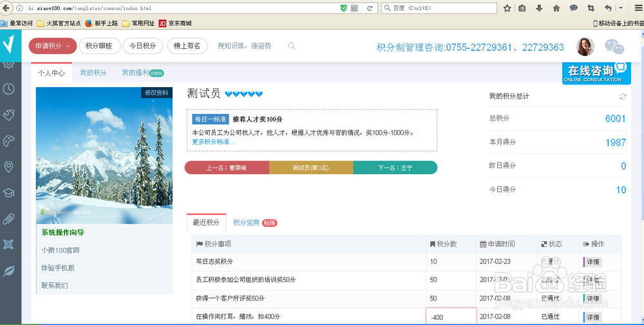The image size is (644, 325).
Task: Click the 总积分 value 6001
Action: [615, 119]
